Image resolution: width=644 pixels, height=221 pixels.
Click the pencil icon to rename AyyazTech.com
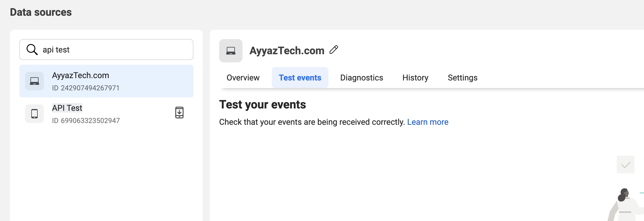coord(334,50)
